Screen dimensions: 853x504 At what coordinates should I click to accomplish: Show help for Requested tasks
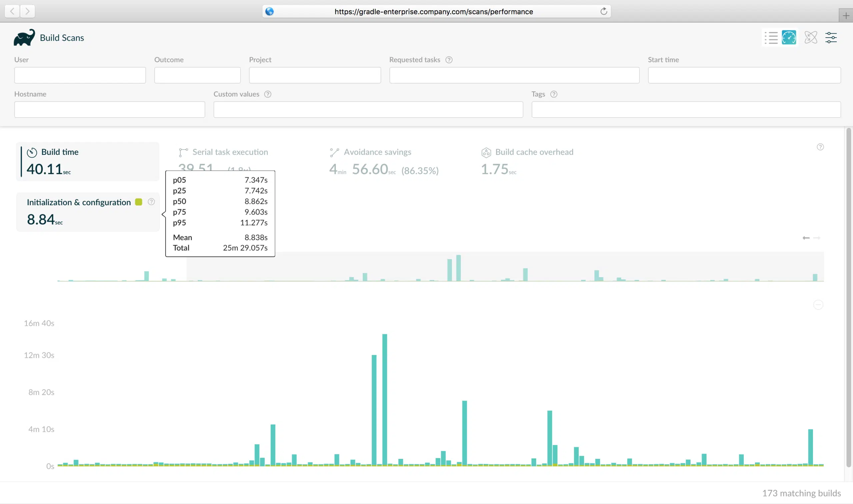[449, 60]
